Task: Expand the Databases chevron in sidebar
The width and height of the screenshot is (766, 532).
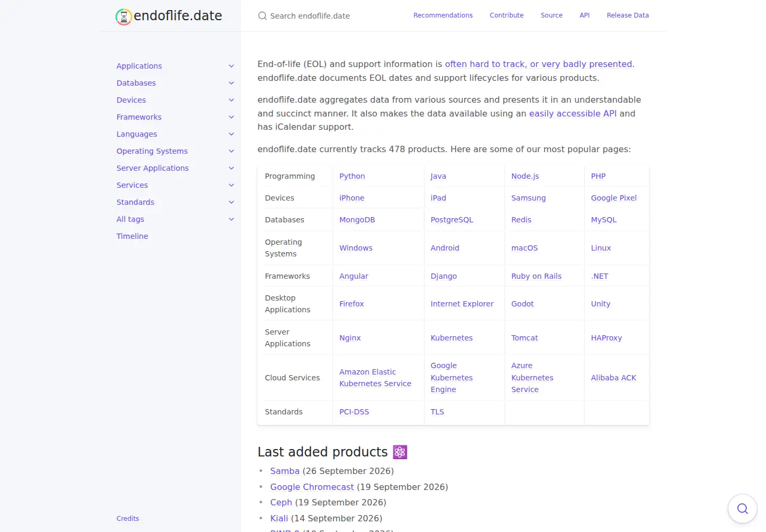Action: 231,83
